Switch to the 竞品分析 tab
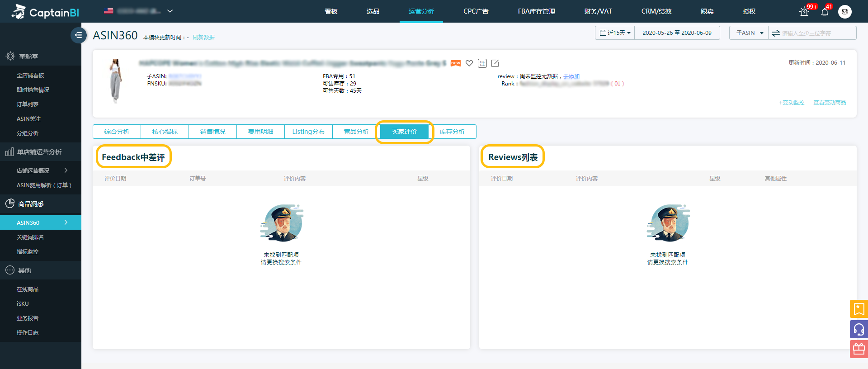Image resolution: width=868 pixels, height=369 pixels. [x=356, y=132]
